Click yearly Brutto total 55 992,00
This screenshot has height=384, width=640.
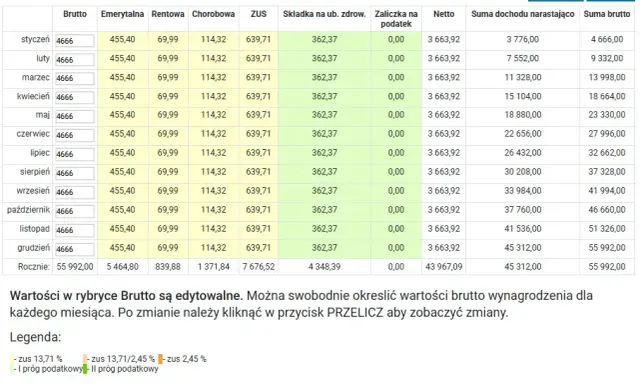click(x=75, y=267)
